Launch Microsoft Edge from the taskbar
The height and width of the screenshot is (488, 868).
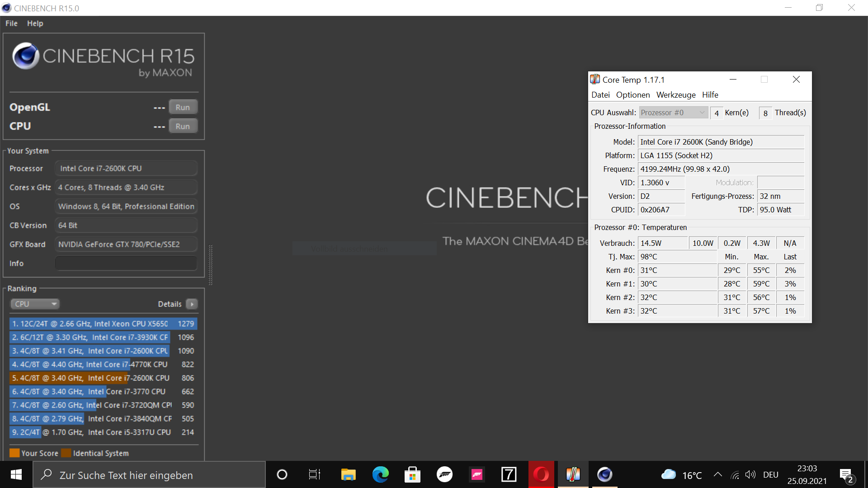[x=381, y=474]
